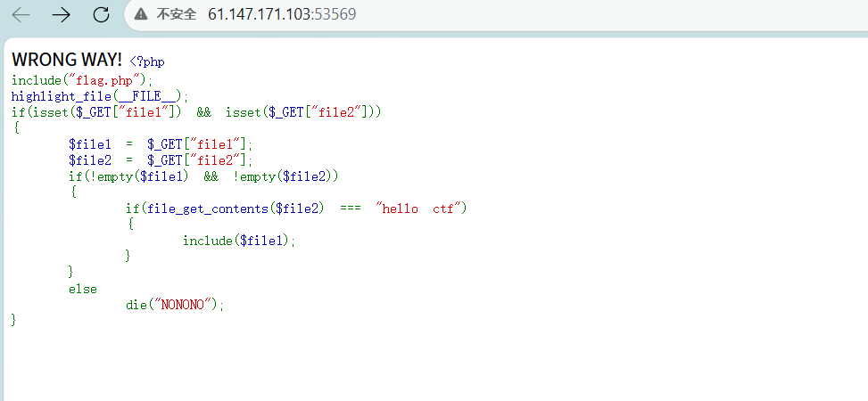This screenshot has height=401, width=868.
Task: Click the "hello ctf" string literal
Action: (421, 208)
